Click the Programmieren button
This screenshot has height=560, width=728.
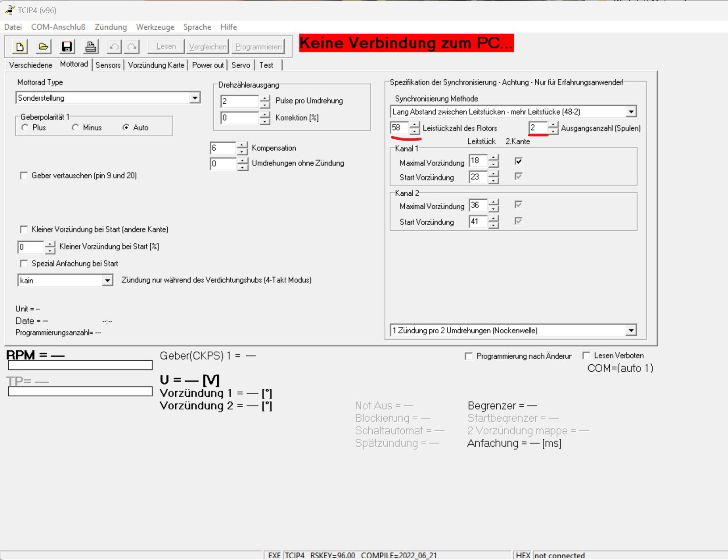click(x=258, y=46)
